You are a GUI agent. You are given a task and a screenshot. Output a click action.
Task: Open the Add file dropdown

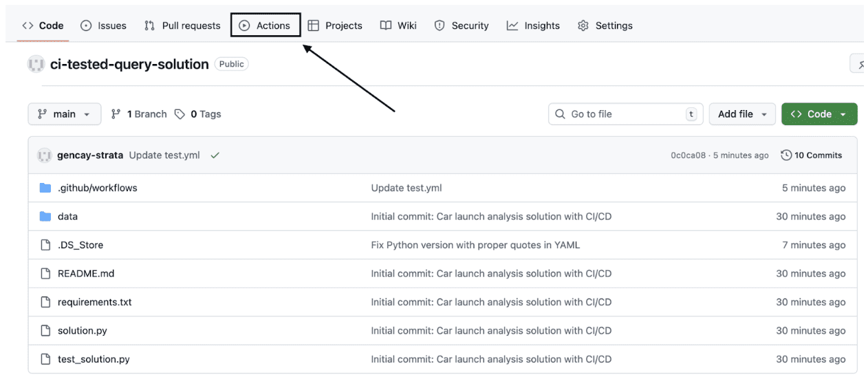tap(742, 114)
